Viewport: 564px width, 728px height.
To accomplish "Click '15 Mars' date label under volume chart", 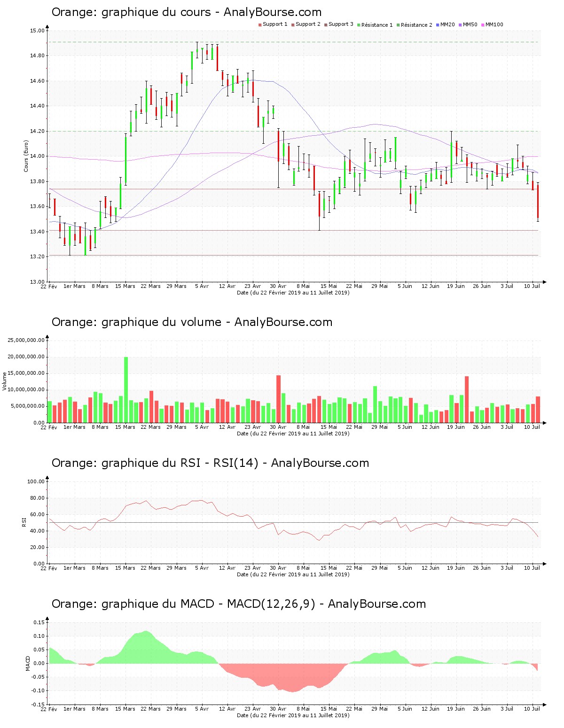I will (x=125, y=427).
